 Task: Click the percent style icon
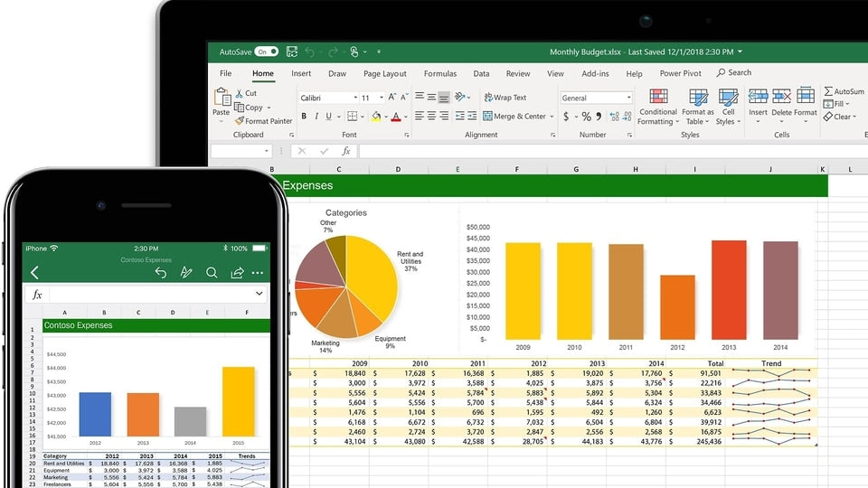pos(586,117)
